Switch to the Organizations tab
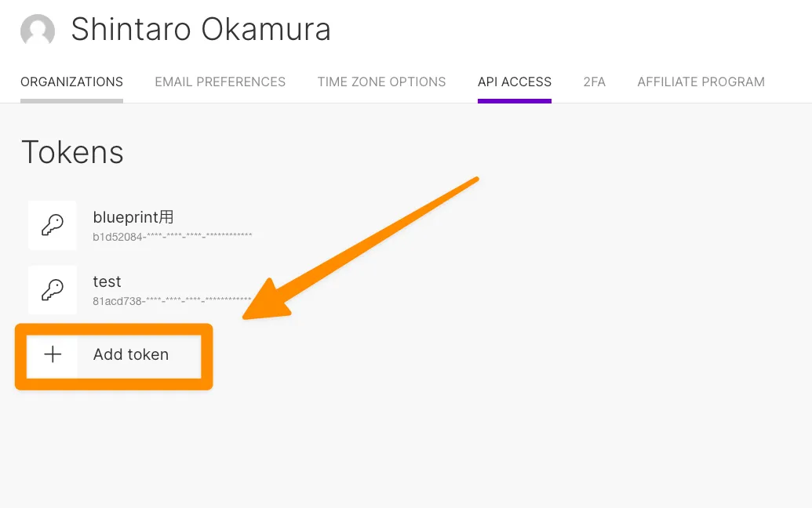 coord(71,82)
